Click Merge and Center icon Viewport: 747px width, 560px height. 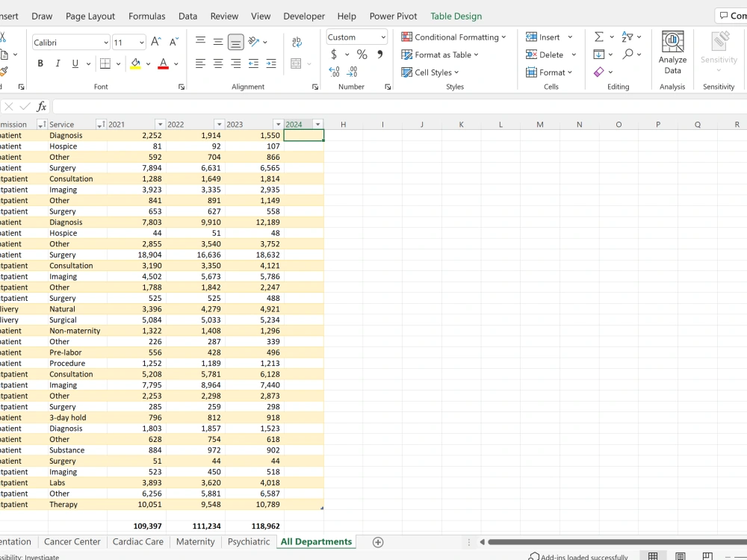296,63
